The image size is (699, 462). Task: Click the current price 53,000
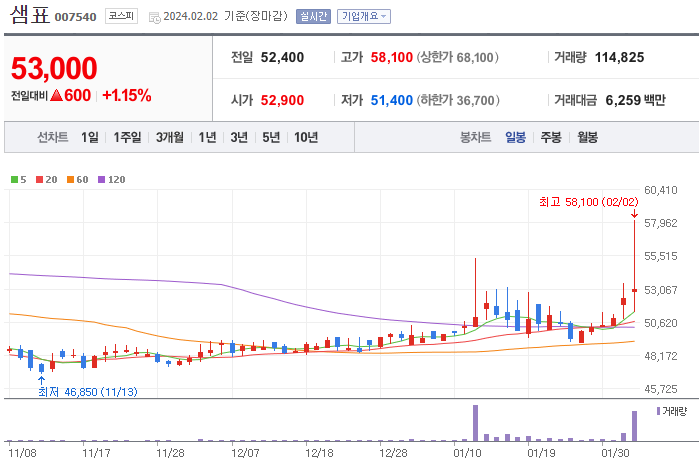(x=54, y=68)
